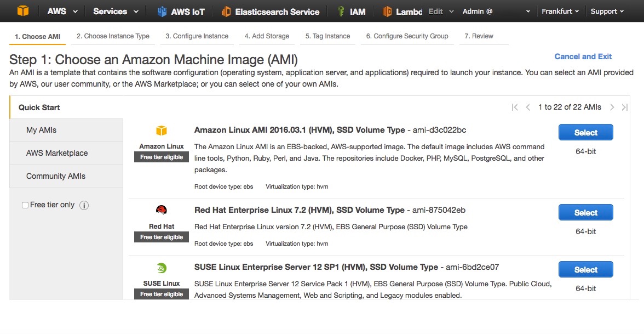The height and width of the screenshot is (334, 644).
Task: Click the Amazon Linux cube icon
Action: [x=162, y=131]
